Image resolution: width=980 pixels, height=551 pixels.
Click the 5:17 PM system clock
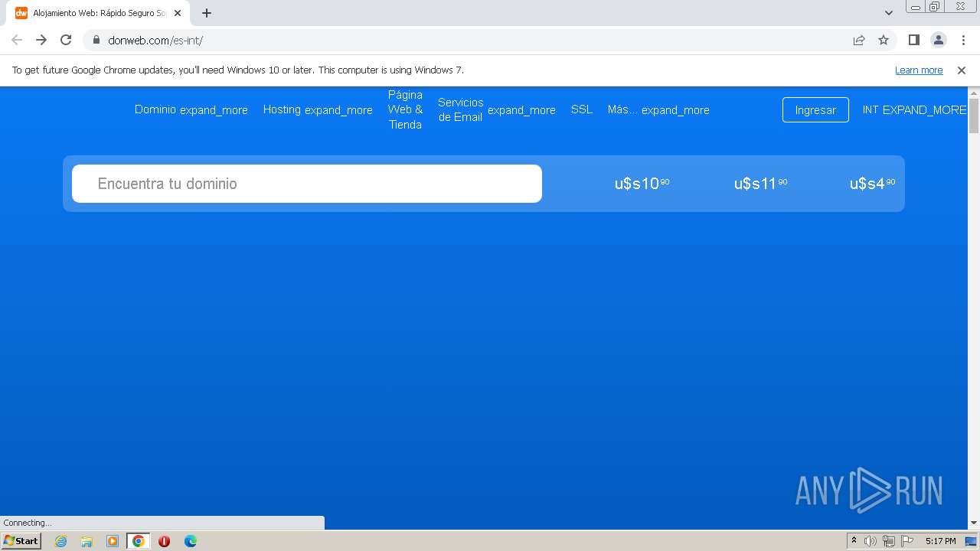(940, 541)
